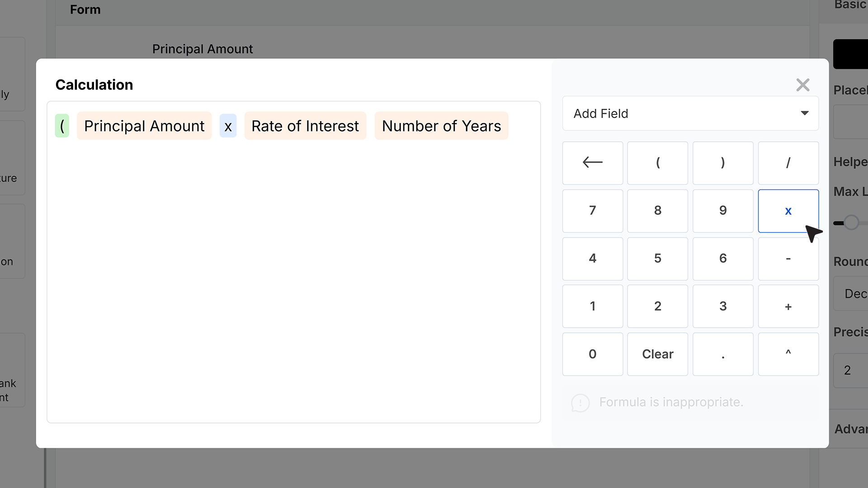This screenshot has width=868, height=488.
Task: Click the caret exponent key
Action: (x=788, y=354)
